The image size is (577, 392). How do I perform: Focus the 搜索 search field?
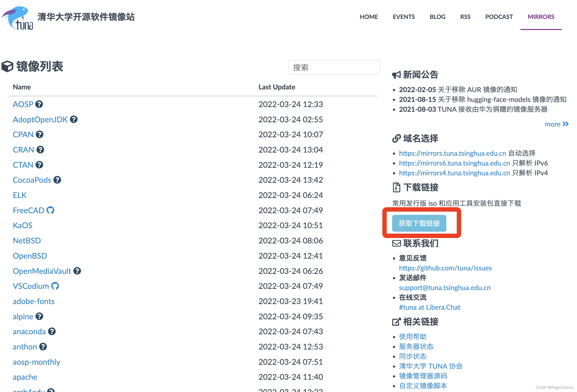(x=334, y=67)
